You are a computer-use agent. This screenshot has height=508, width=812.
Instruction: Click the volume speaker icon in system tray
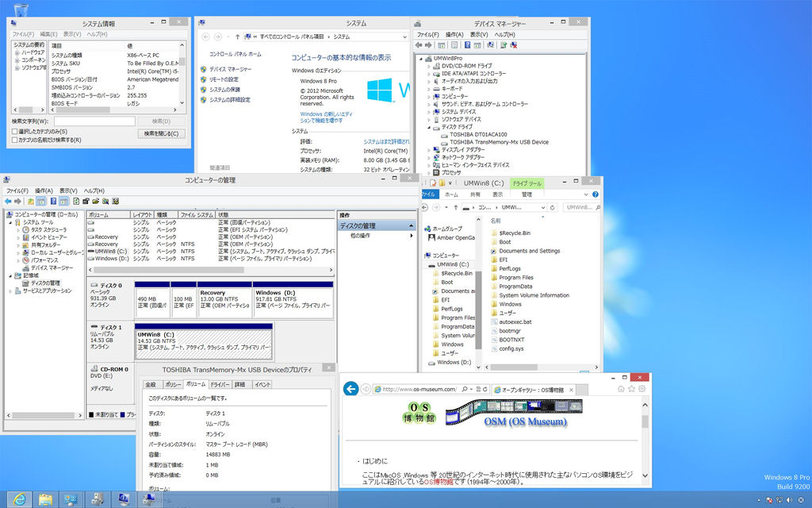pyautogui.click(x=789, y=500)
